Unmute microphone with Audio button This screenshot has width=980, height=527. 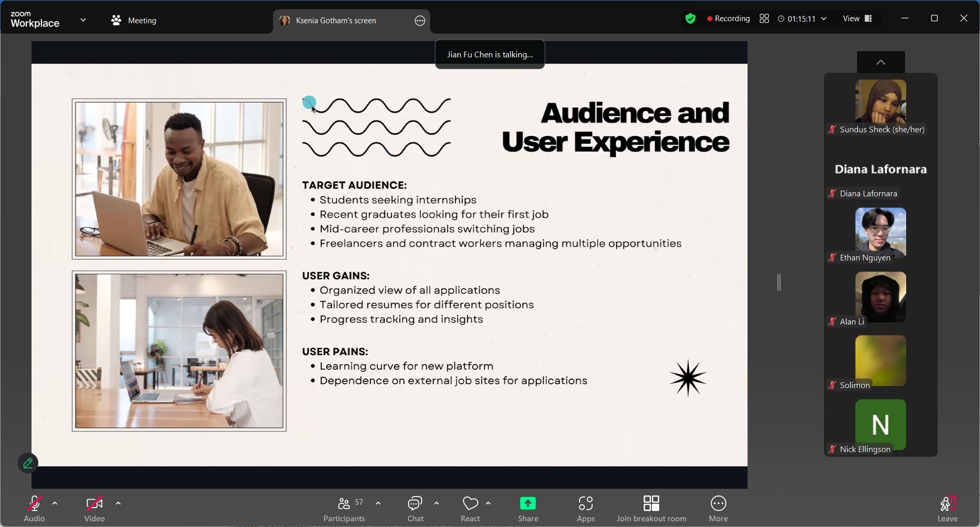35,509
